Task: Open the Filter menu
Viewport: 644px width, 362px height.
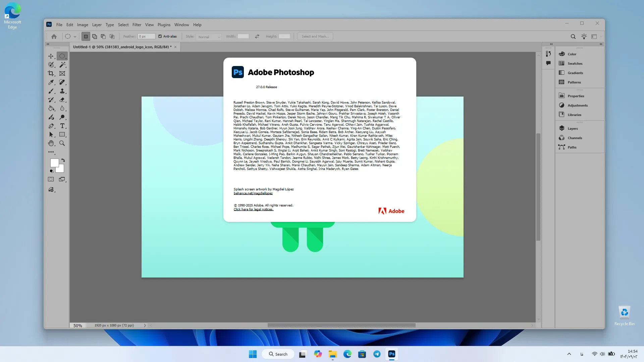Action: coord(137,25)
